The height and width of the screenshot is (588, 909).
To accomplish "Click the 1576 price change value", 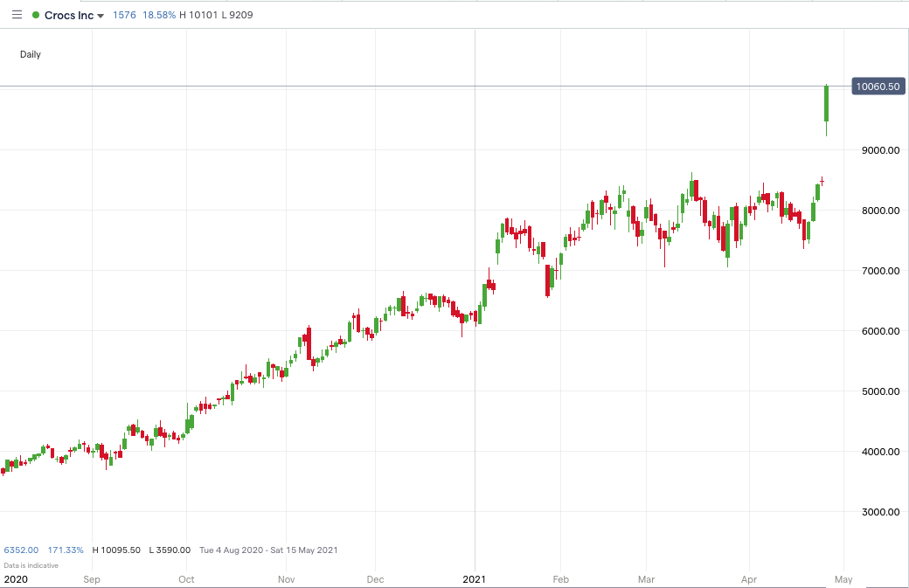I will point(124,15).
